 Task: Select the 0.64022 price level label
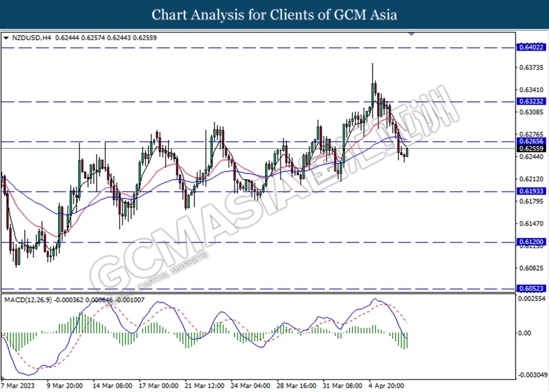pyautogui.click(x=531, y=47)
